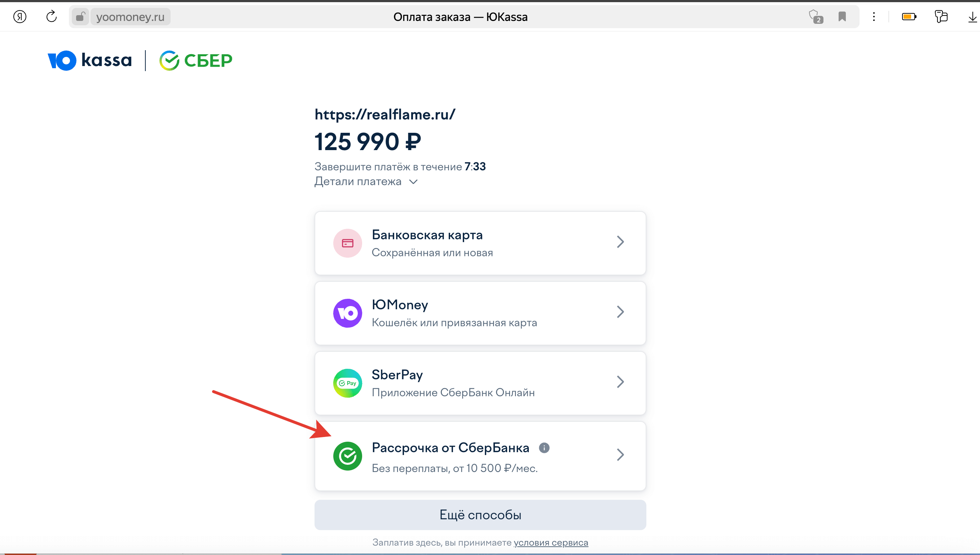
Task: Click the text Сохранённая или новая
Action: (432, 253)
